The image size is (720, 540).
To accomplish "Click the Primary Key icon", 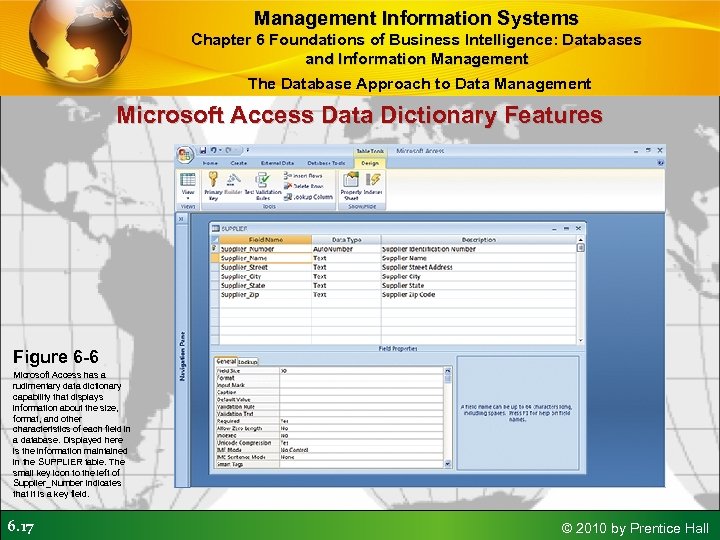I will coord(213,180).
